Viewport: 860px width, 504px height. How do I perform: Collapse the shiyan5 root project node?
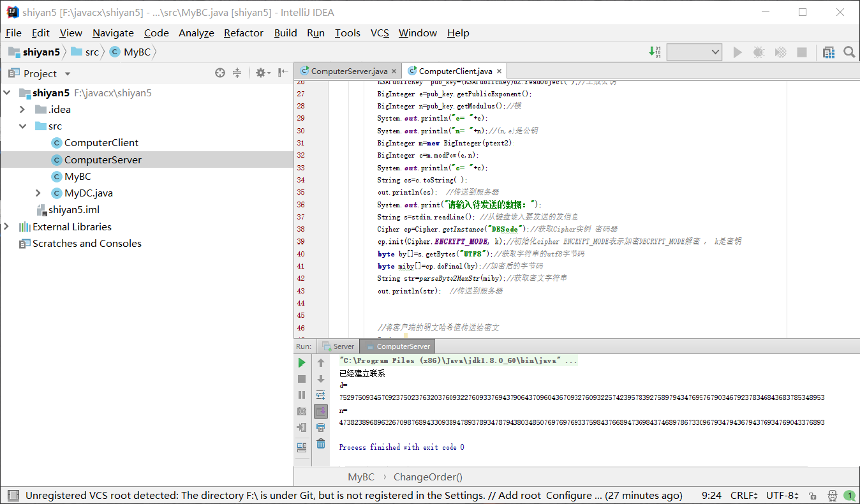click(7, 93)
